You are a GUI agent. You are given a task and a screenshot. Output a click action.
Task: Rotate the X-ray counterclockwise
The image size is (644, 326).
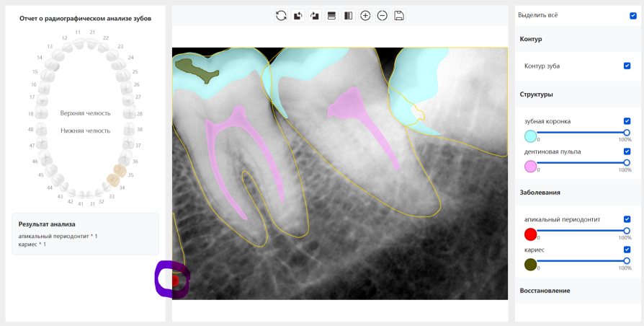tap(298, 15)
